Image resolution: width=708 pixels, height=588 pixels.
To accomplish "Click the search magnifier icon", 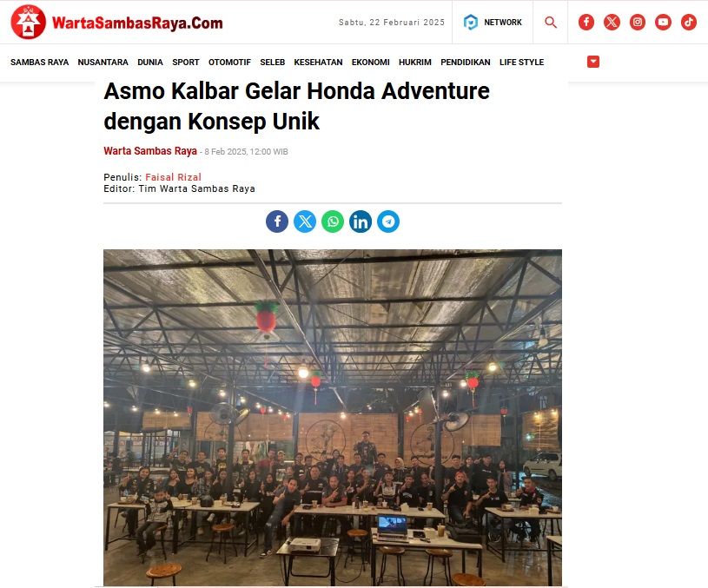I will 551,22.
